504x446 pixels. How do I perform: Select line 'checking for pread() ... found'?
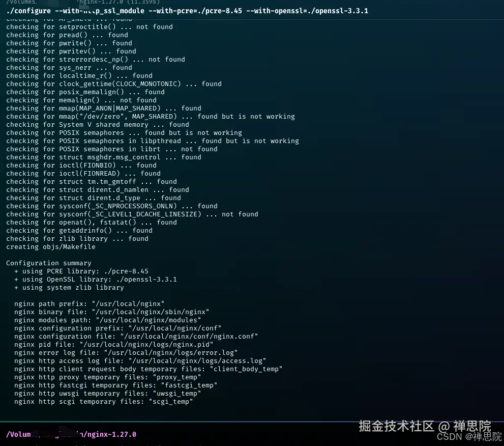pyautogui.click(x=67, y=35)
